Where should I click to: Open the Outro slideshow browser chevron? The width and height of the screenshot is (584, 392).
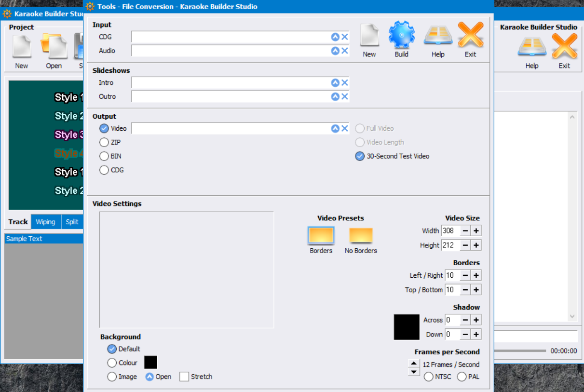(x=335, y=96)
